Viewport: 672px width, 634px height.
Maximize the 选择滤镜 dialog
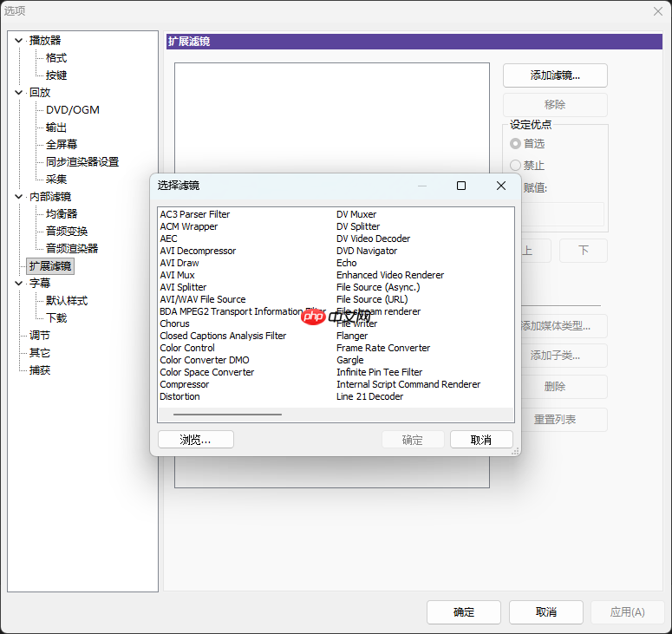click(461, 186)
